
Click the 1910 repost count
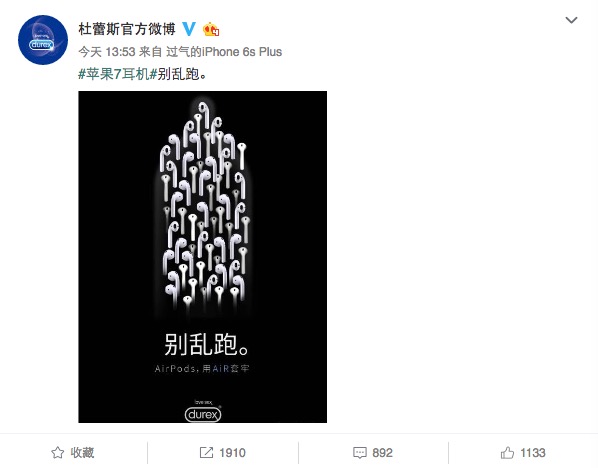click(232, 453)
